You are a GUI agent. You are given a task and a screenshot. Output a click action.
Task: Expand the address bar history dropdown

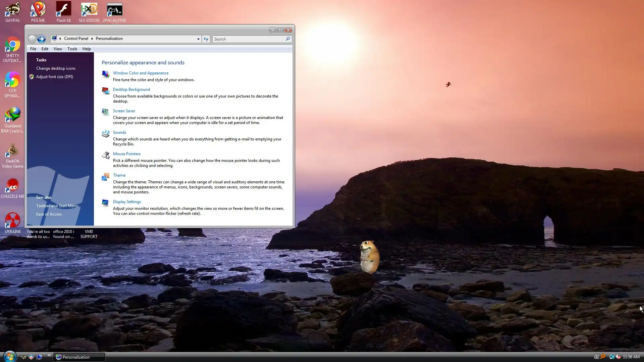198,39
